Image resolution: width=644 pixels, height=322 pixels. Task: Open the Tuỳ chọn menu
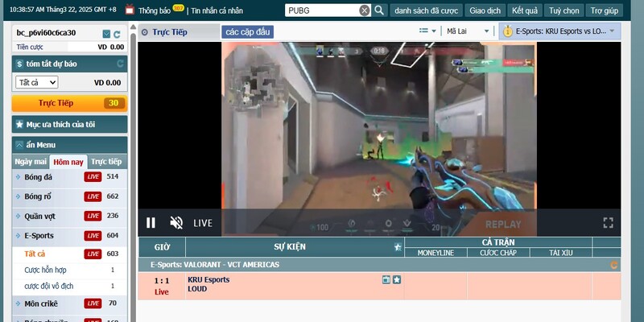[564, 10]
